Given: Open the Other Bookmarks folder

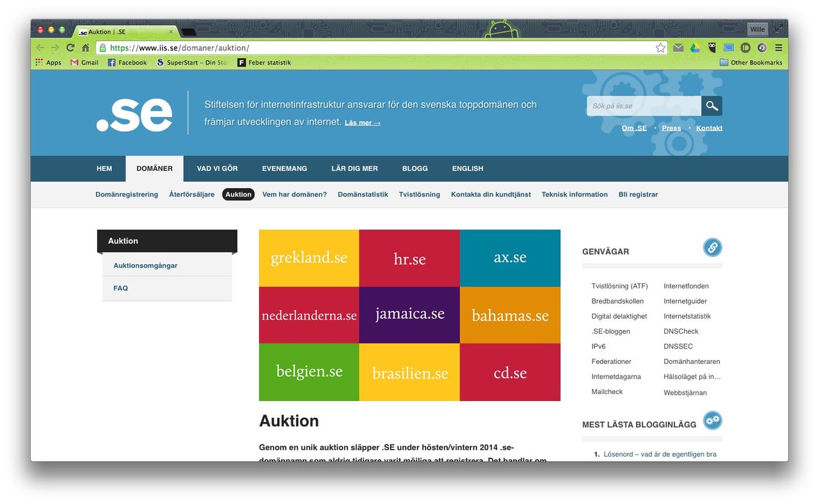Looking at the screenshot, I should (x=751, y=63).
